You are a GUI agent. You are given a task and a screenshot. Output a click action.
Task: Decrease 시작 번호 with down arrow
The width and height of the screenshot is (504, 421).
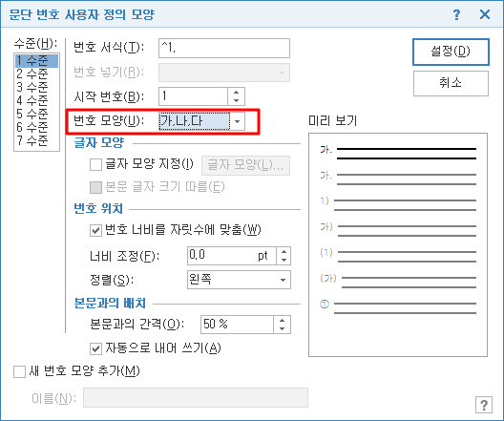pyautogui.click(x=237, y=100)
